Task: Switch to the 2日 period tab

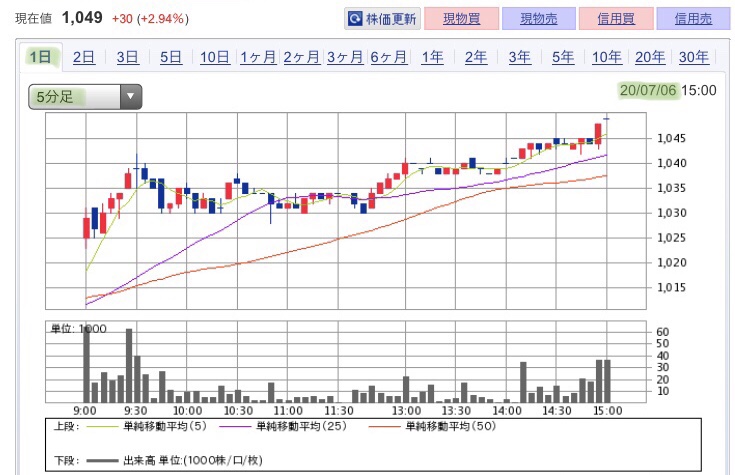Action: 84,57
